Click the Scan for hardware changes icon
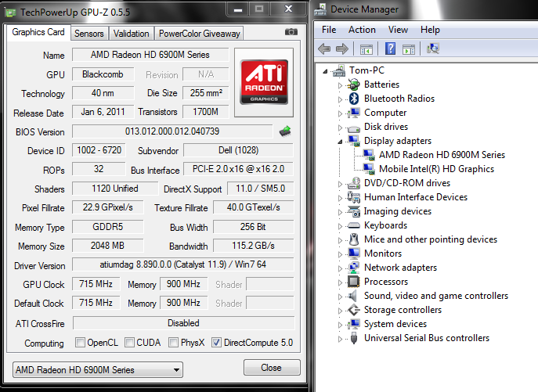This screenshot has height=392, width=538. tap(433, 49)
